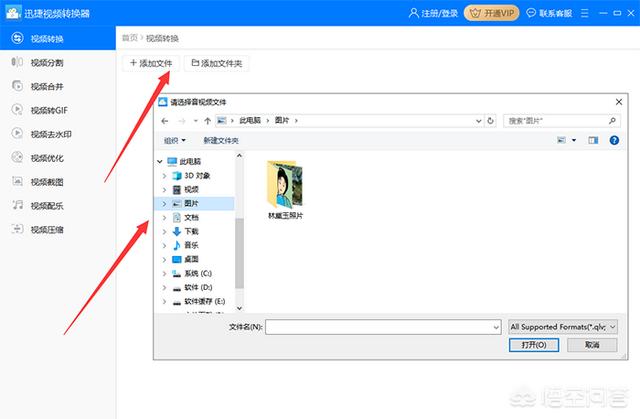Click the tree scrollbar up arrow
Viewport: 640px width, 419px height.
[x=240, y=156]
